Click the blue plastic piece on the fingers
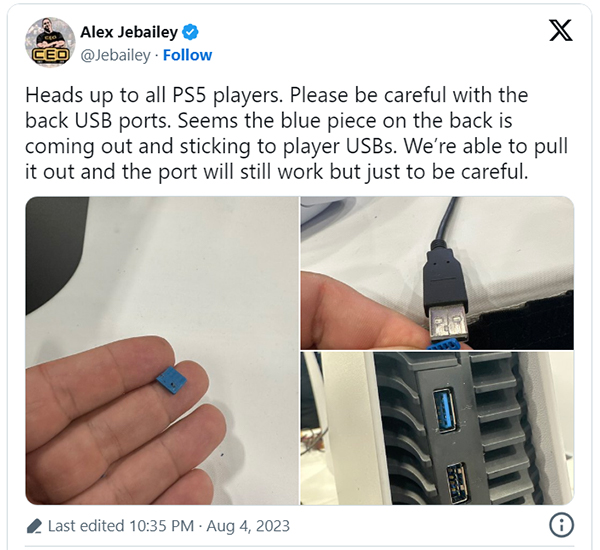 pos(171,380)
